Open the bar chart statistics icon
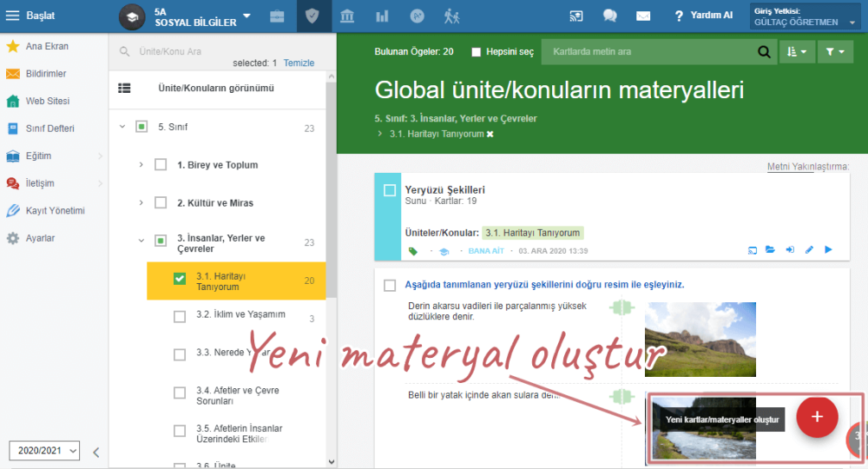The width and height of the screenshot is (868, 469). pyautogui.click(x=382, y=17)
